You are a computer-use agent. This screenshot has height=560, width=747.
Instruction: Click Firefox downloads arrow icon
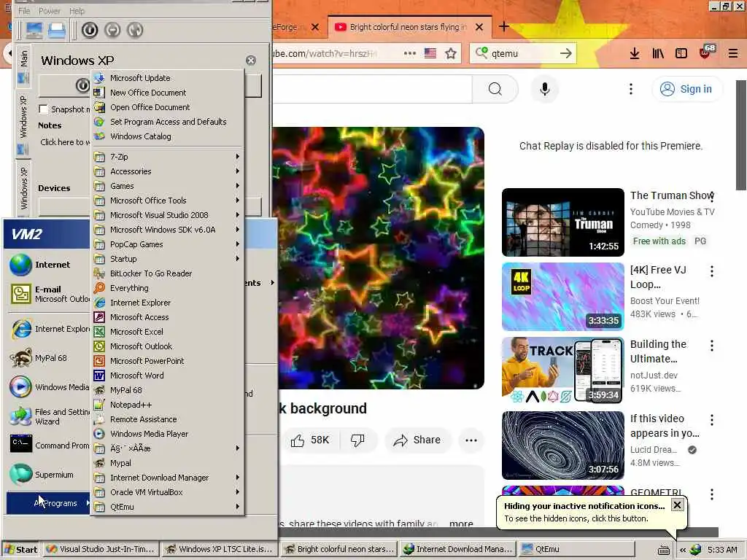point(635,53)
